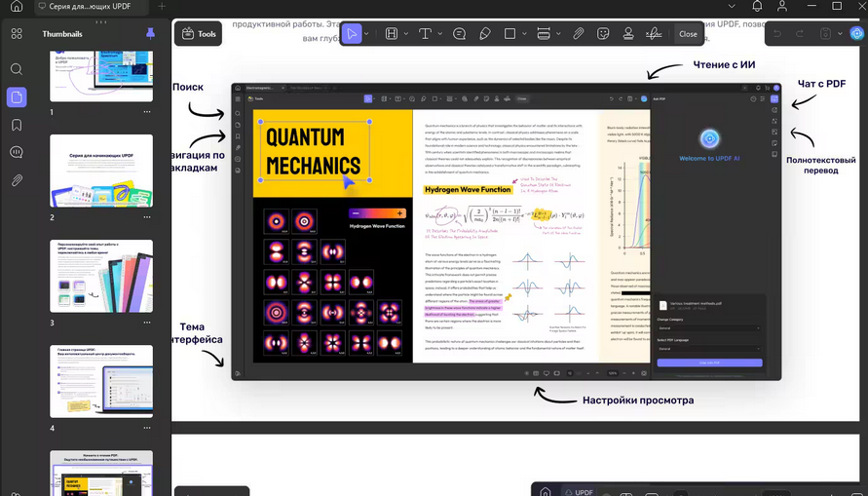Open the UPDF AI assistant icon
Screen dimensions: 868x496
tap(854, 33)
